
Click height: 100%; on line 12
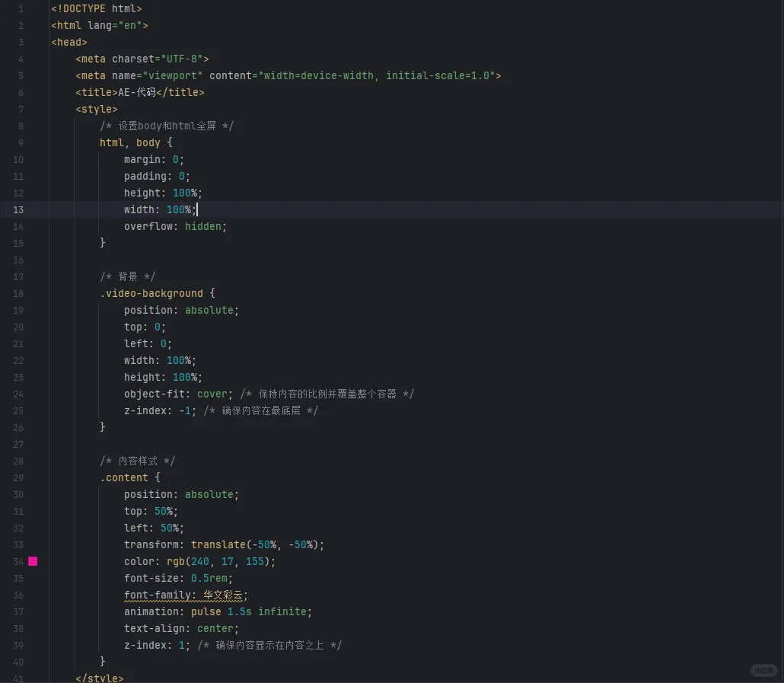click(x=163, y=193)
